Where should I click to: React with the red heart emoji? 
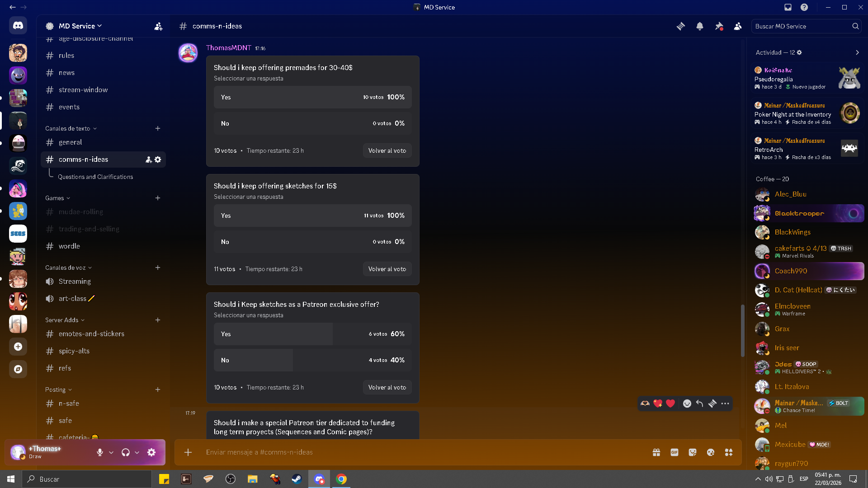pos(670,404)
